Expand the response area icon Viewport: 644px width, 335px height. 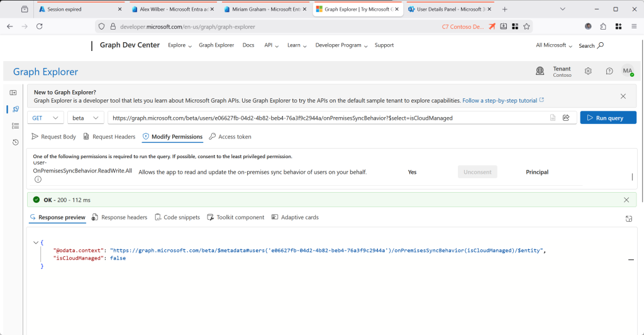pyautogui.click(x=628, y=219)
